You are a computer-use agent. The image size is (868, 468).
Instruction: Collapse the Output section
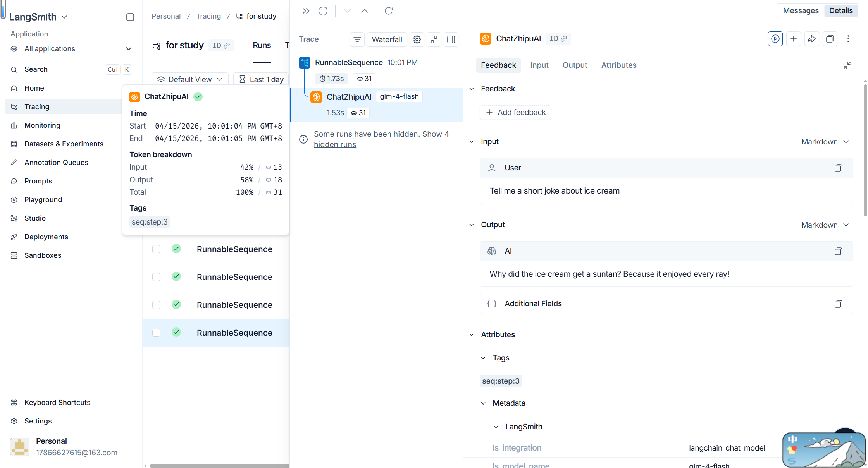coord(472,225)
